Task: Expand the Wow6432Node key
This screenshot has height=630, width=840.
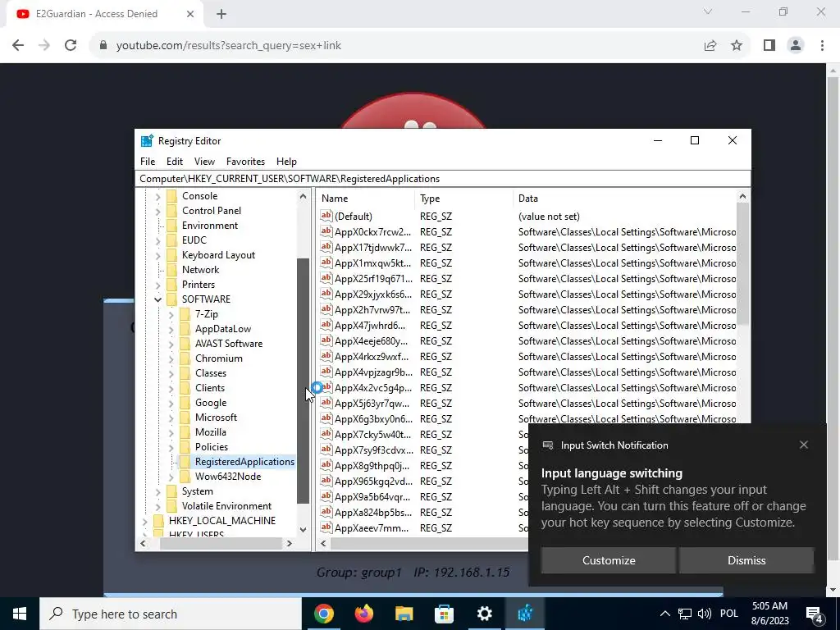Action: [171, 477]
